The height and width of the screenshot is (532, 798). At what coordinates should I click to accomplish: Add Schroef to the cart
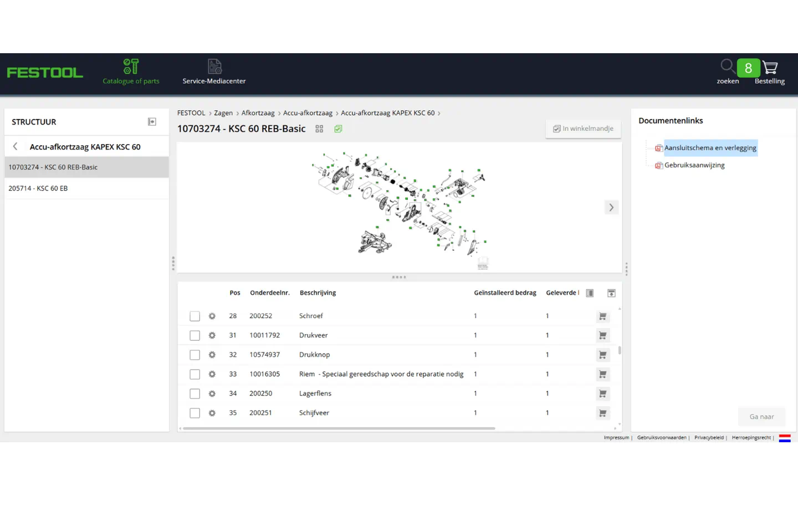602,316
